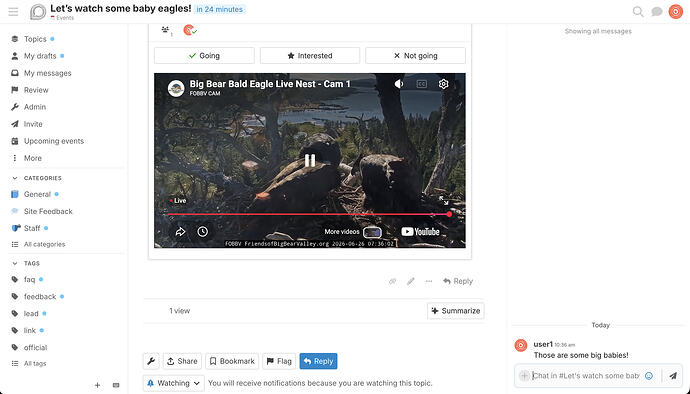Select Not going for the event
This screenshot has width=690, height=394.
415,55
